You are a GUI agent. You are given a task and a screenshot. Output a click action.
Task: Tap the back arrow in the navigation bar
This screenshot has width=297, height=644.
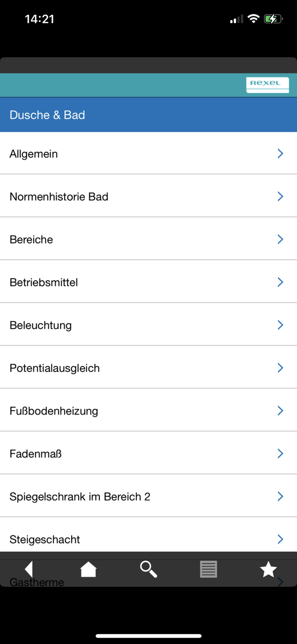(28, 569)
